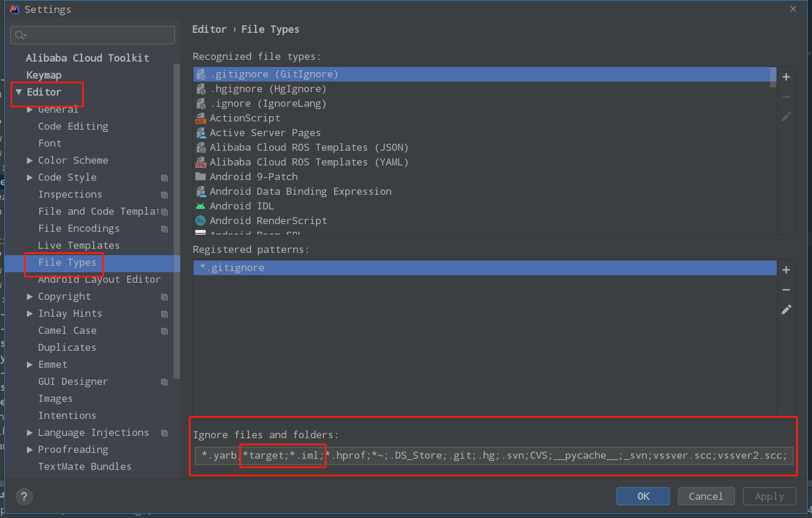Click the ActionScript file type icon
Viewport: 812px width, 518px height.
[x=201, y=119]
